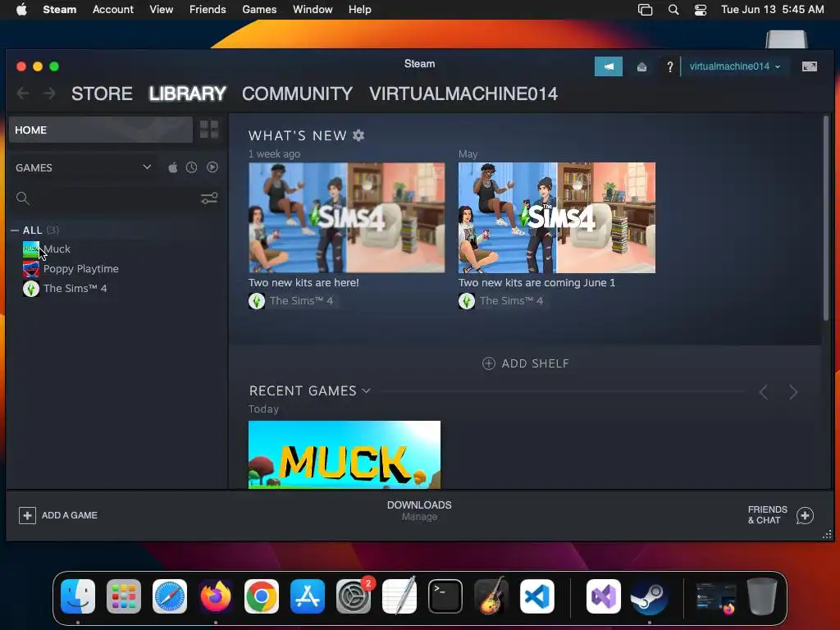The image size is (840, 630).
Task: Click Sims 4 icon under June 1 news
Action: pyautogui.click(x=467, y=301)
